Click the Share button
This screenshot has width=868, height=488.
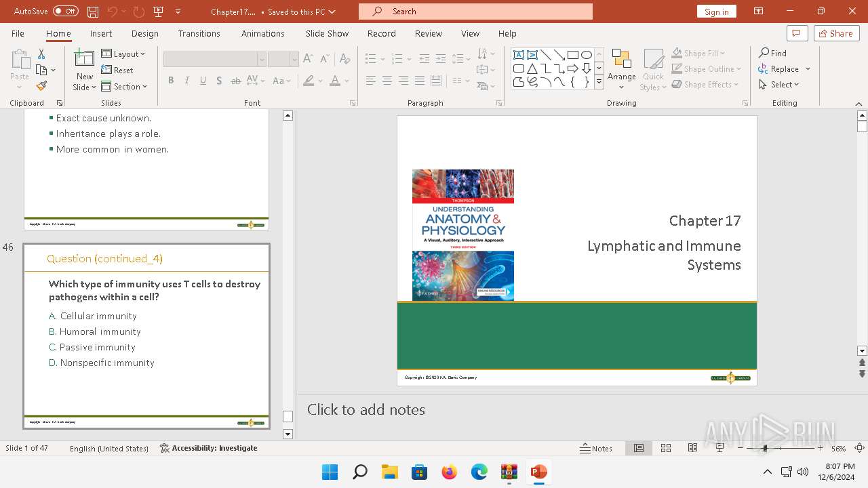click(x=836, y=33)
